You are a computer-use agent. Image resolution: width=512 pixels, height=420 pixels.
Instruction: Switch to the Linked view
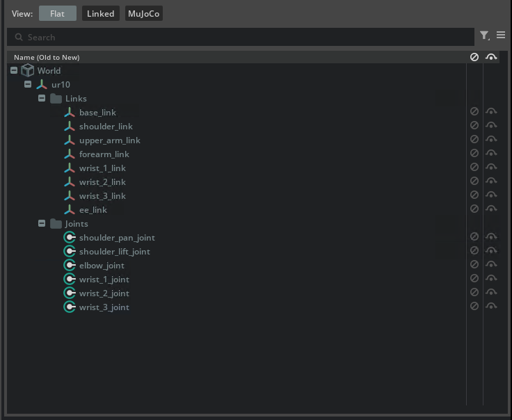pyautogui.click(x=100, y=14)
